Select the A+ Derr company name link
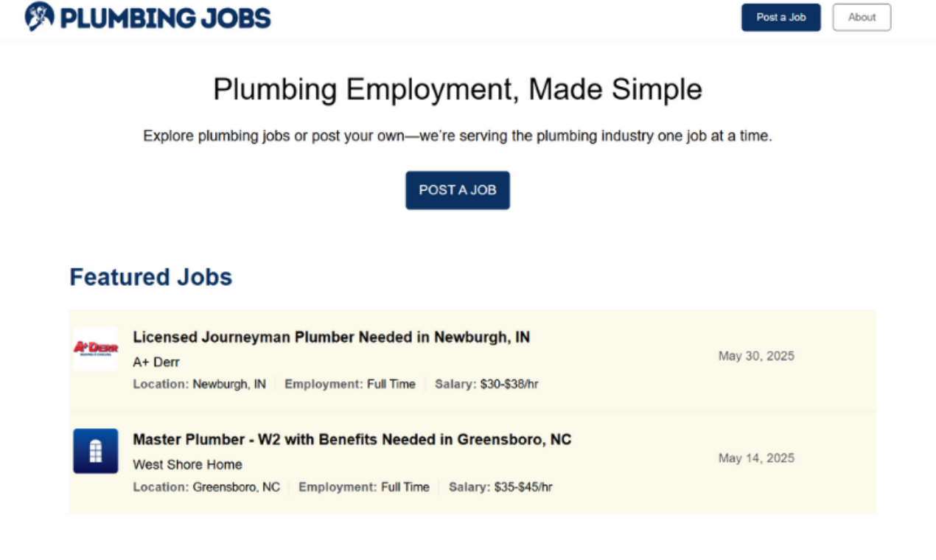This screenshot has width=936, height=560. [x=156, y=362]
